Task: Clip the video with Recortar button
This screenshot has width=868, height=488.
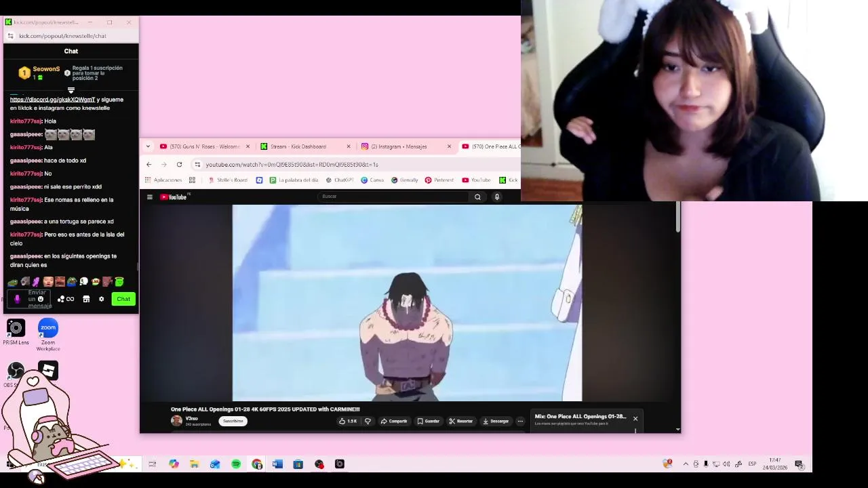Action: pyautogui.click(x=461, y=421)
